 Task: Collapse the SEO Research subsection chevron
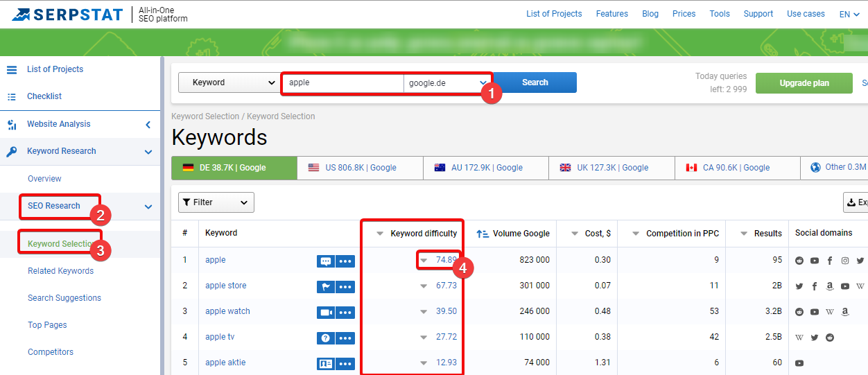point(148,207)
